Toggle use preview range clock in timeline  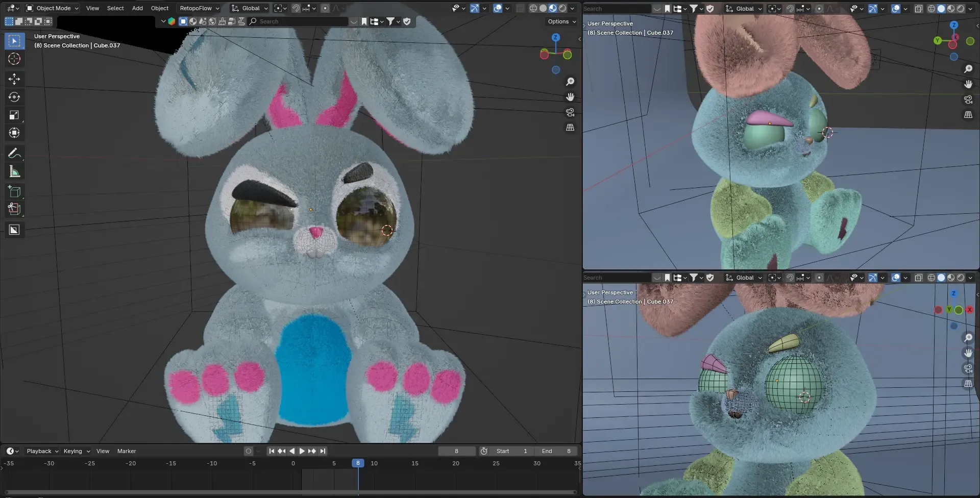click(x=484, y=451)
